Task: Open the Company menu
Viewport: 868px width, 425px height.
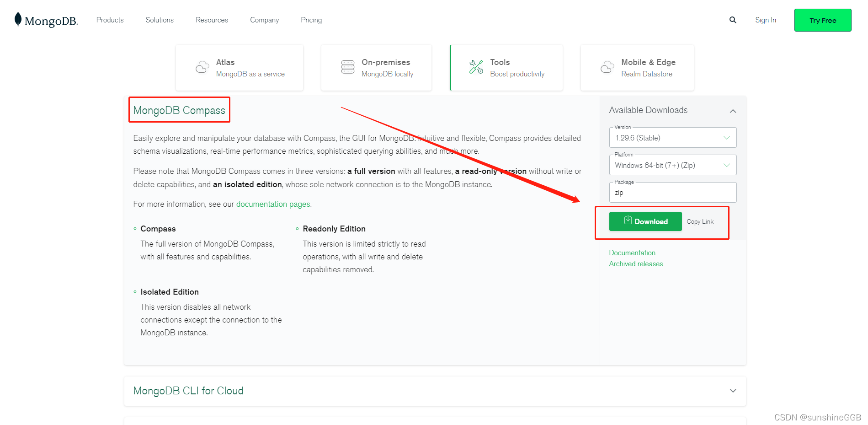Action: [264, 20]
